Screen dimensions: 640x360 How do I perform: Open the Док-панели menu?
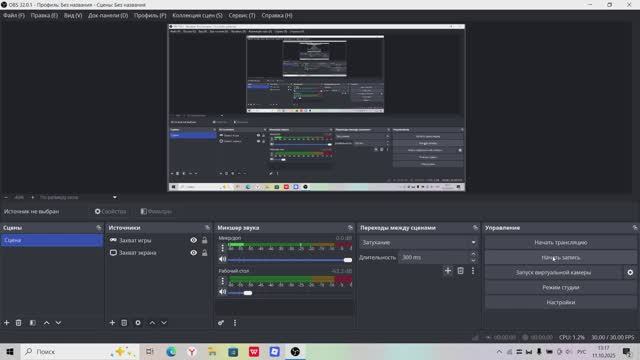tap(108, 15)
